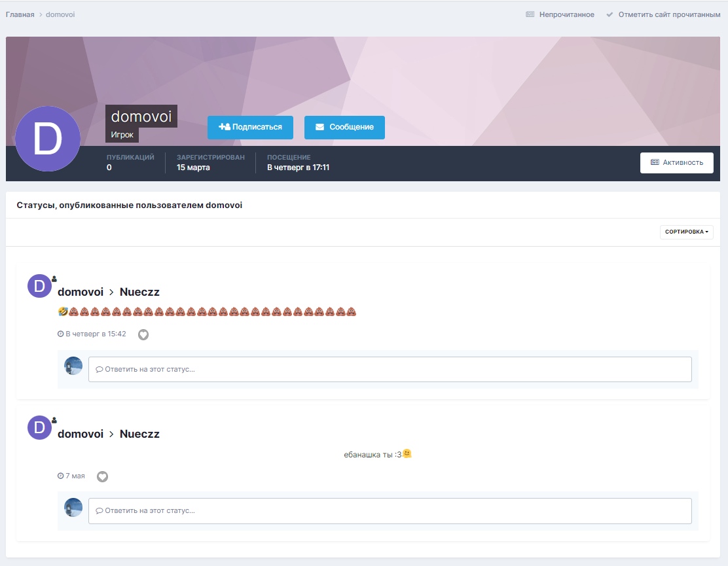Viewport: 728px width, 566px height.
Task: Click your avatar beside first reply field
Action: coord(73,366)
